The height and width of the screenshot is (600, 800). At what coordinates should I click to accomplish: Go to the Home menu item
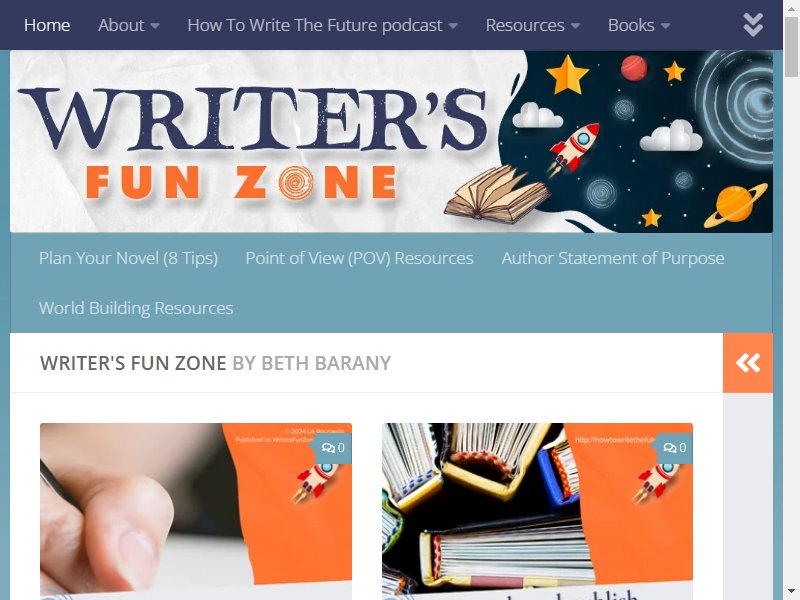coord(47,25)
